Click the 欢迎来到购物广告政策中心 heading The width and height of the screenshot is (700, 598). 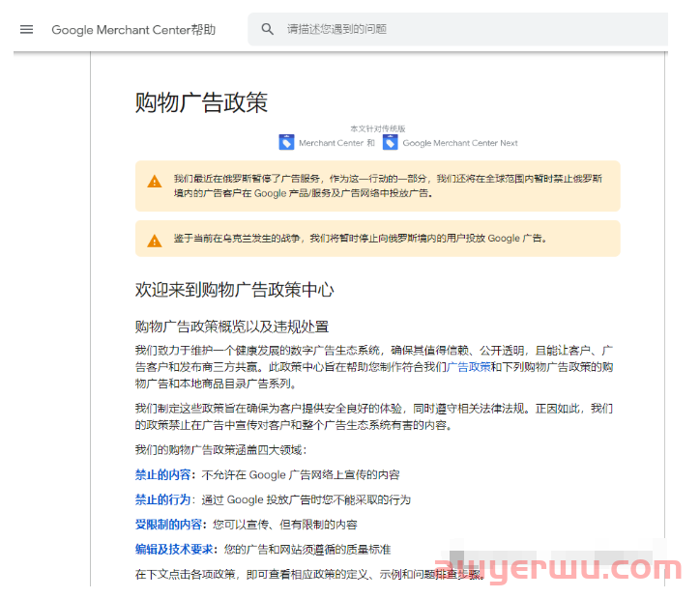pyautogui.click(x=234, y=290)
